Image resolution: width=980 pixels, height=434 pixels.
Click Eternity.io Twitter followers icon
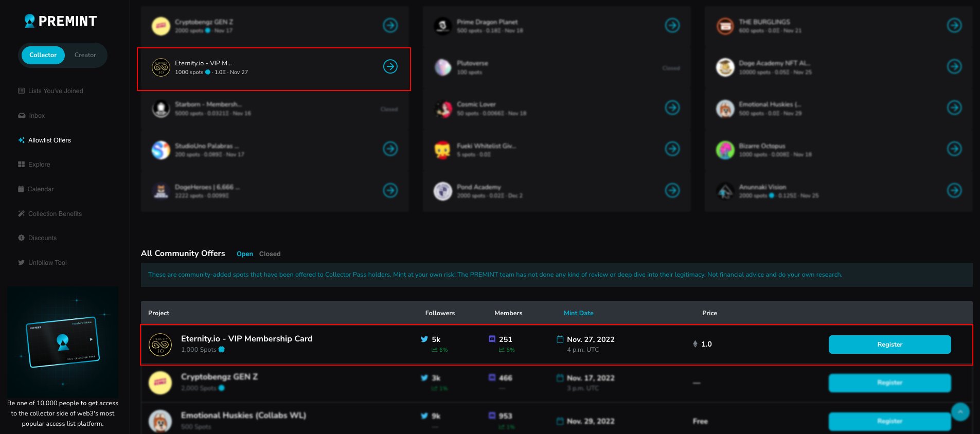424,339
